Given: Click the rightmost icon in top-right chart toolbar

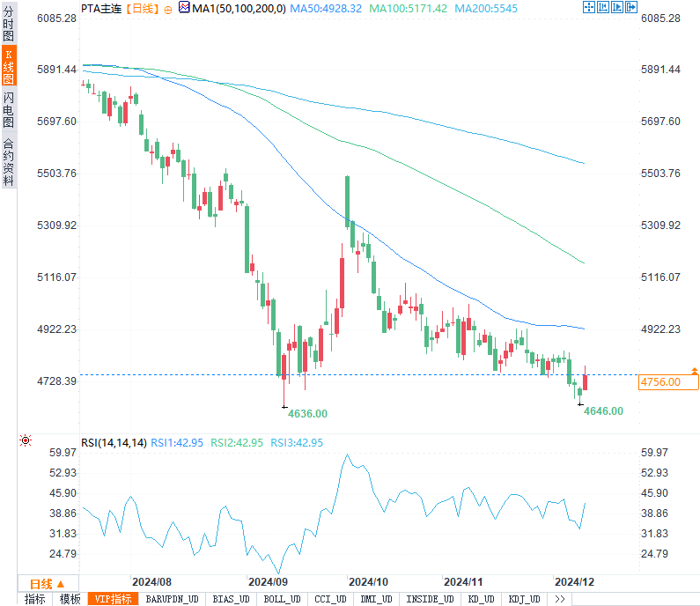Looking at the screenshot, I should pos(630,8).
